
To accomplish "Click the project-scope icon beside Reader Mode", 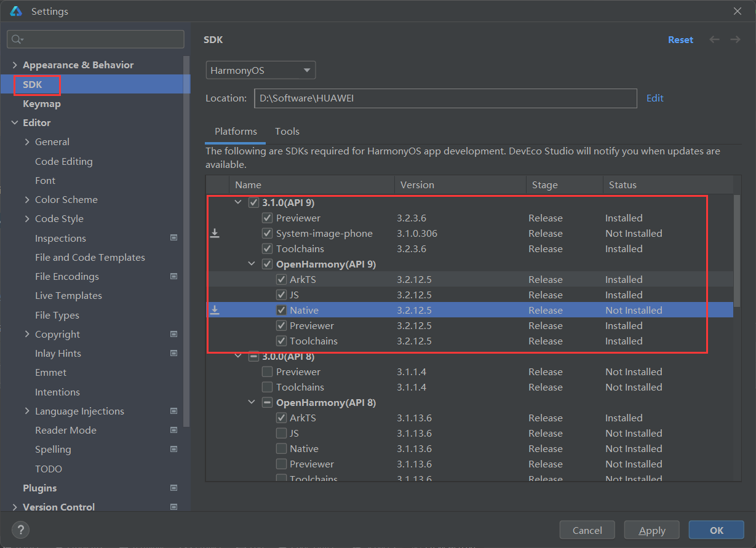I will pyautogui.click(x=173, y=430).
